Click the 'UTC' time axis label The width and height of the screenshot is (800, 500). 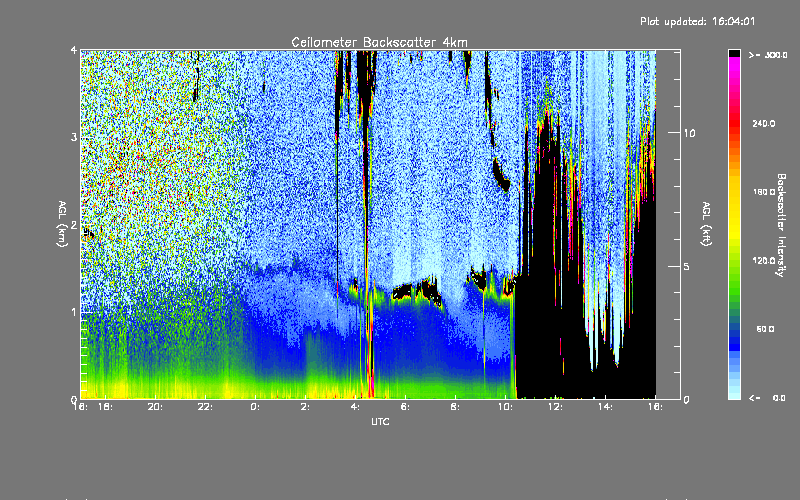pyautogui.click(x=380, y=421)
